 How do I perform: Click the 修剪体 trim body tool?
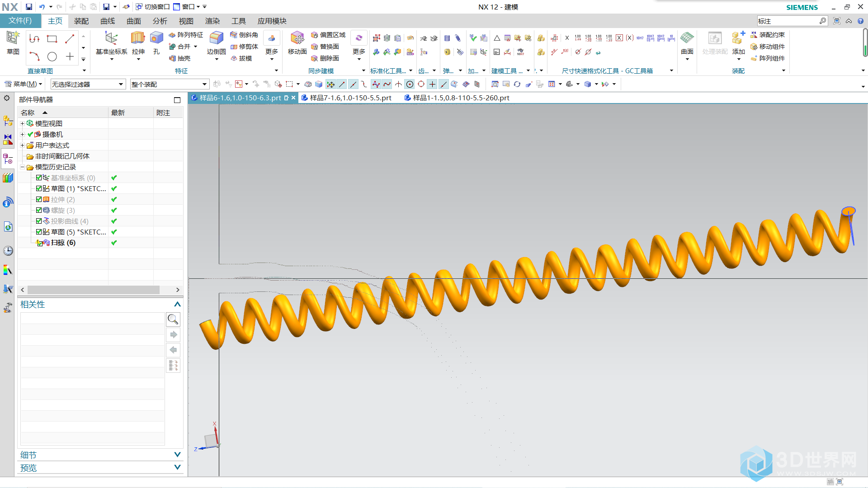coord(244,47)
